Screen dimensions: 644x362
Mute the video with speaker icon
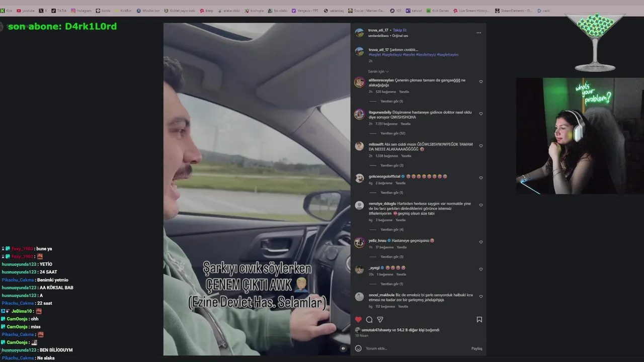(343, 348)
